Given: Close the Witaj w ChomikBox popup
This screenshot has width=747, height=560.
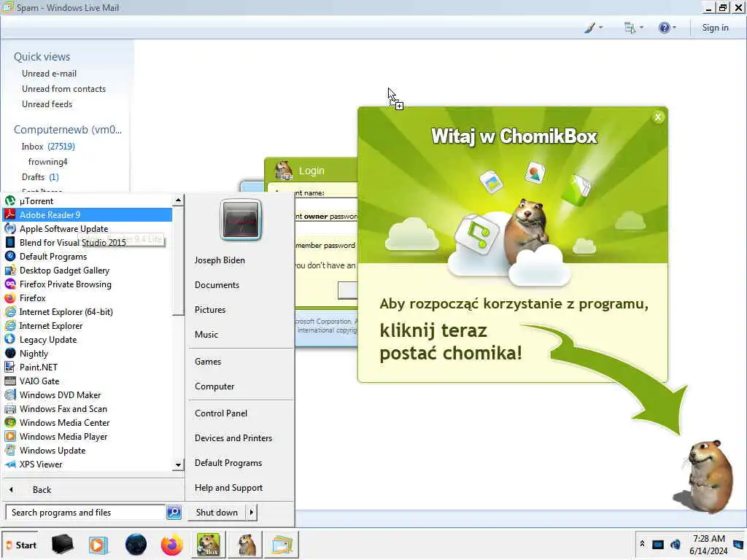Looking at the screenshot, I should tap(658, 117).
